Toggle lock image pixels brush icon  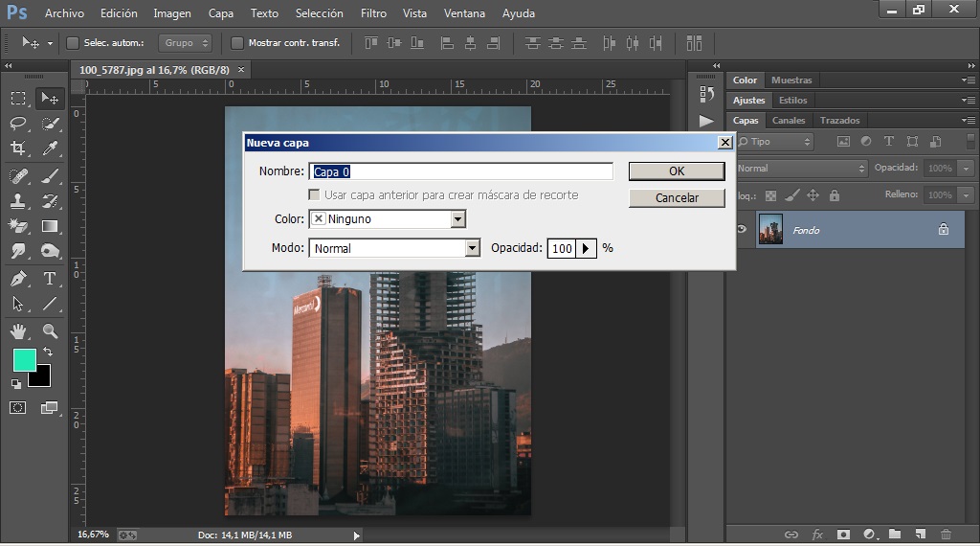(x=791, y=195)
